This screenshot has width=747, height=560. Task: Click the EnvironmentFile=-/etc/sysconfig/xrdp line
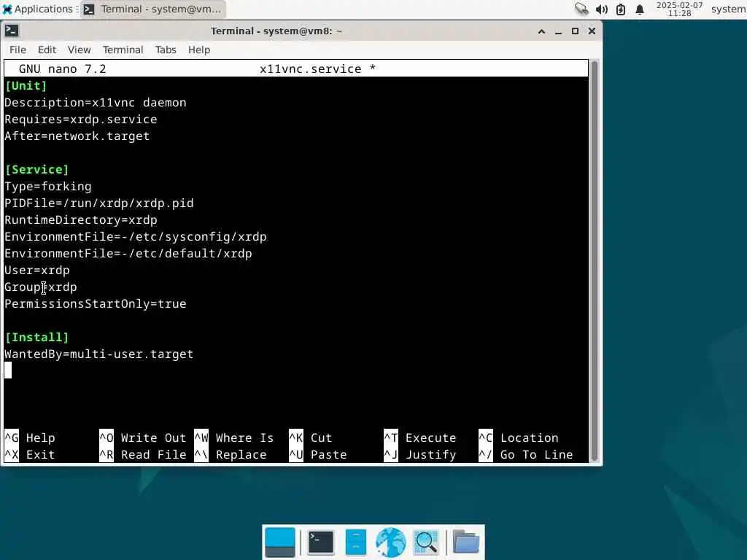tap(135, 237)
